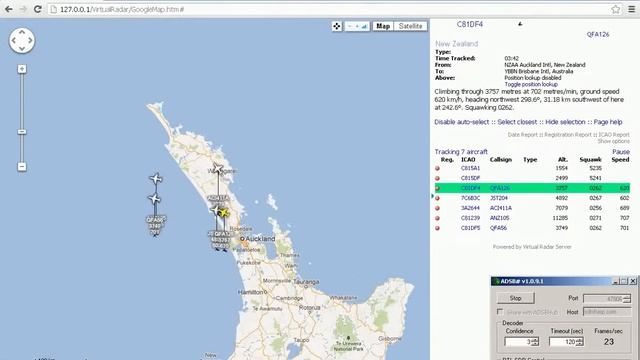Select aircraft marker near Whangarei
The width and height of the screenshot is (640, 360).
[x=218, y=168]
